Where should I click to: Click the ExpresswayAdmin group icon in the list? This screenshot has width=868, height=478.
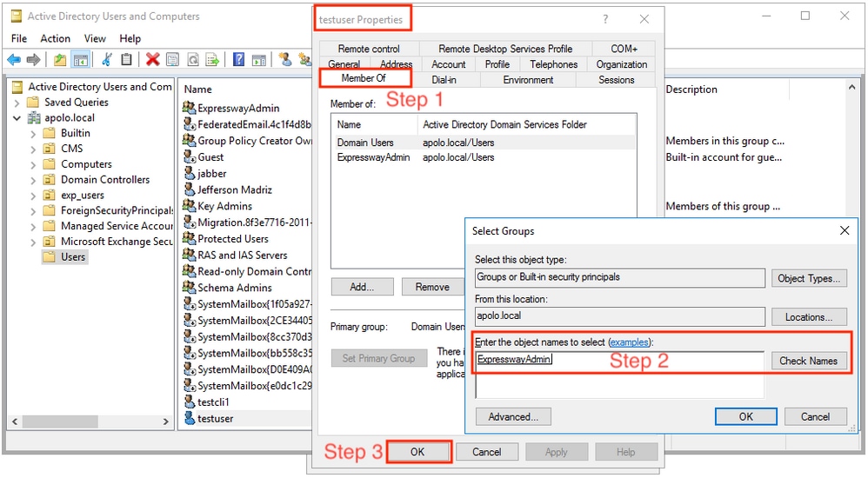(x=190, y=108)
